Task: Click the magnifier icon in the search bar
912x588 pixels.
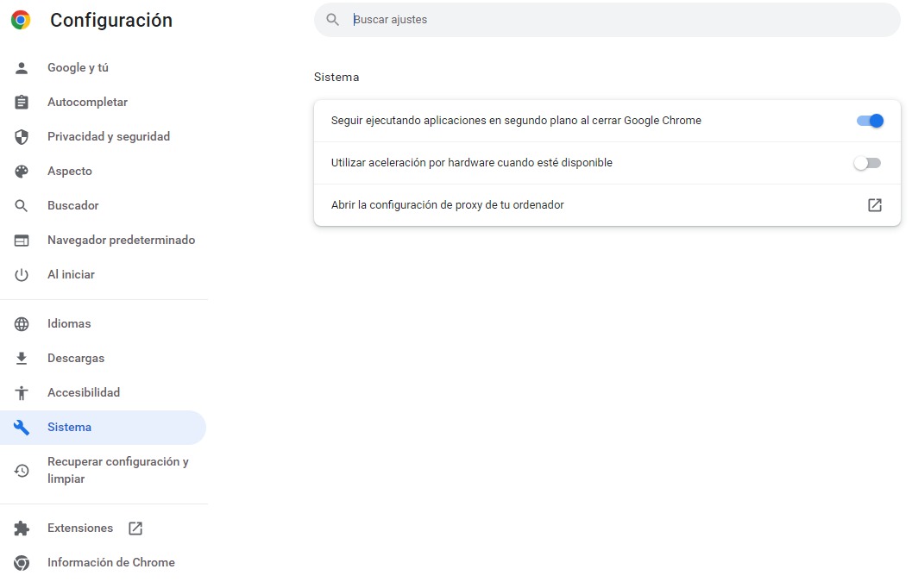Action: pyautogui.click(x=333, y=20)
